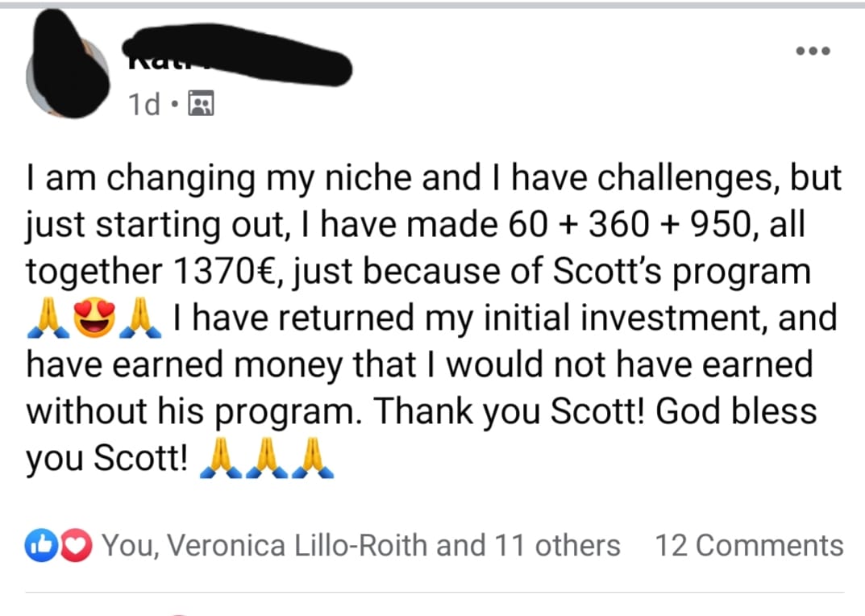Open the three-dot post options menu
Image resolution: width=865 pixels, height=616 pixels.
(x=812, y=51)
